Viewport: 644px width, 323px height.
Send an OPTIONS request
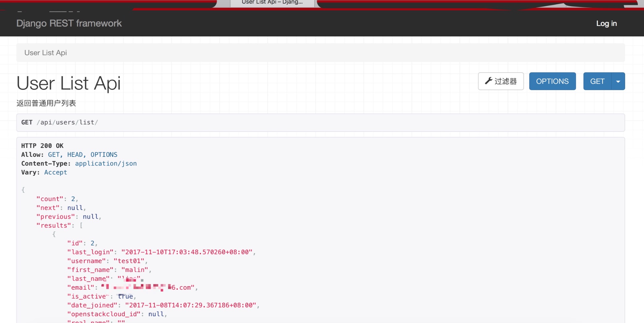pyautogui.click(x=552, y=81)
